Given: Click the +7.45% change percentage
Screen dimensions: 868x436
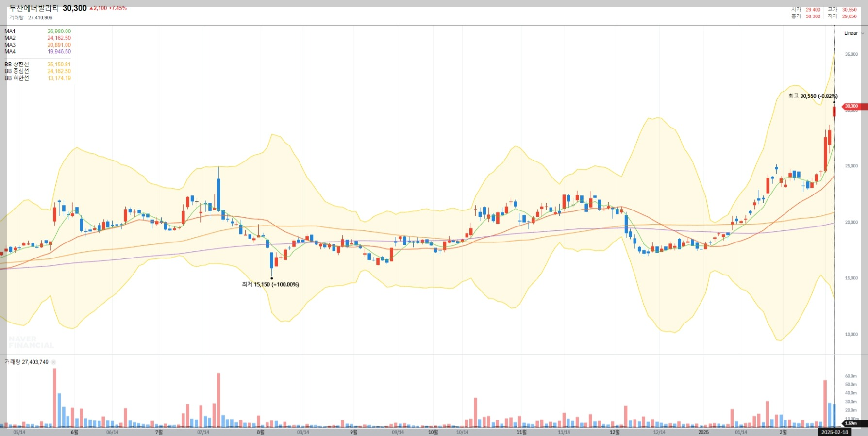Looking at the screenshot, I should [117, 8].
